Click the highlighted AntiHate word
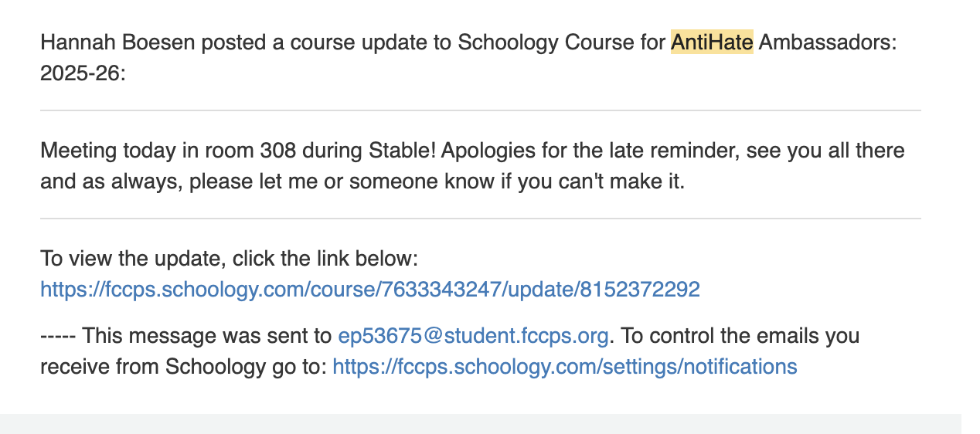The width and height of the screenshot is (980, 434). [711, 42]
